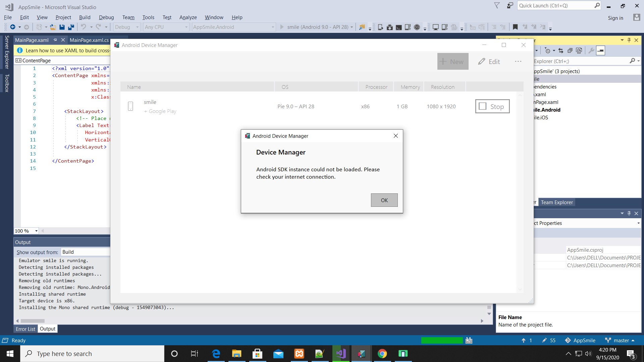Open the smile device target dropdown arrow

pos(352,27)
